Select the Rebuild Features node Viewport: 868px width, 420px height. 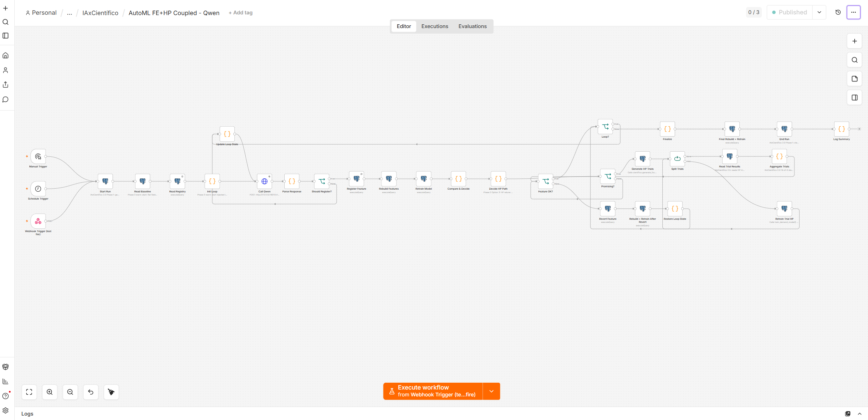click(389, 179)
